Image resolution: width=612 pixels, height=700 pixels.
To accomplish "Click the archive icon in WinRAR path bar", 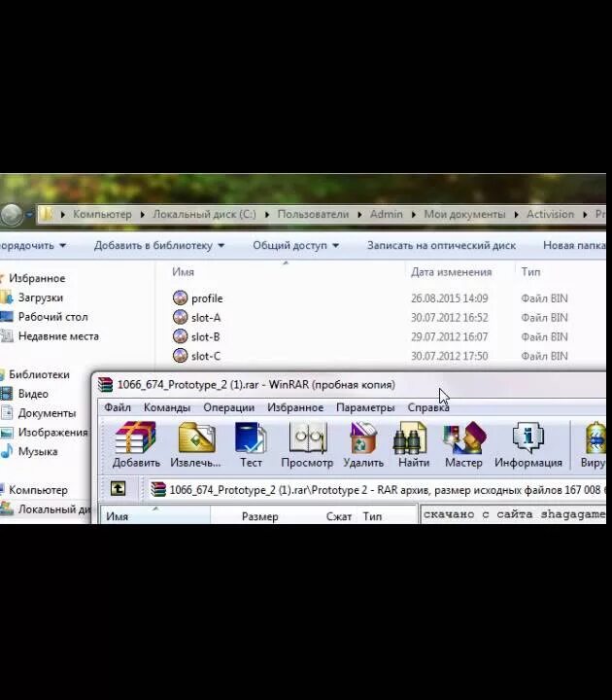I will (x=158, y=490).
